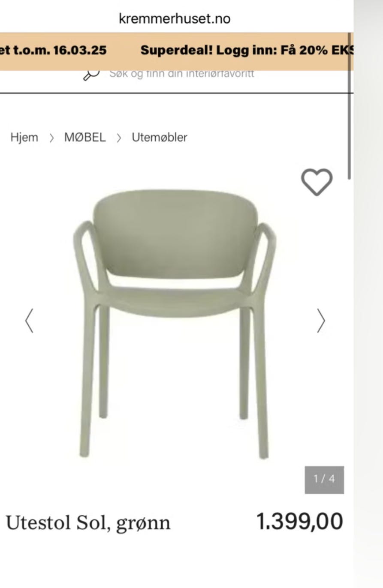Focus the 'Søk og finn din interiørfavoritt' field
The image size is (383, 588).
point(182,74)
